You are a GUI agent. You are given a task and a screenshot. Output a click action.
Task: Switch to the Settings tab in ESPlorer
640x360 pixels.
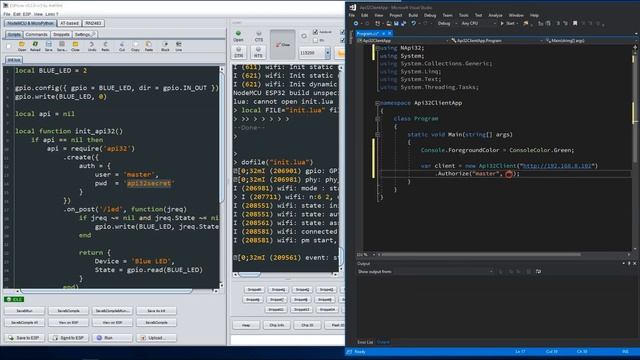pos(84,35)
